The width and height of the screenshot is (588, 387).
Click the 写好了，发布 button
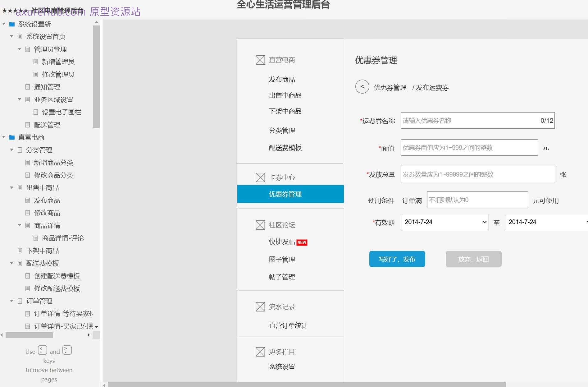(x=397, y=259)
